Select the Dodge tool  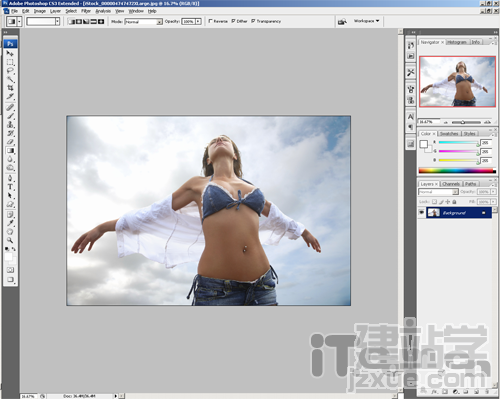[x=10, y=168]
